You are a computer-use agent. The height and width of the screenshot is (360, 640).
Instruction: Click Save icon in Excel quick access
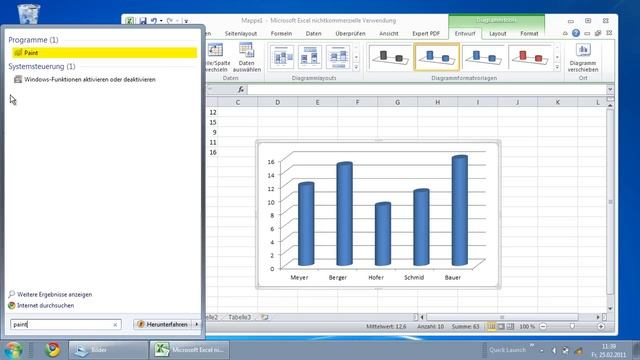tap(143, 20)
